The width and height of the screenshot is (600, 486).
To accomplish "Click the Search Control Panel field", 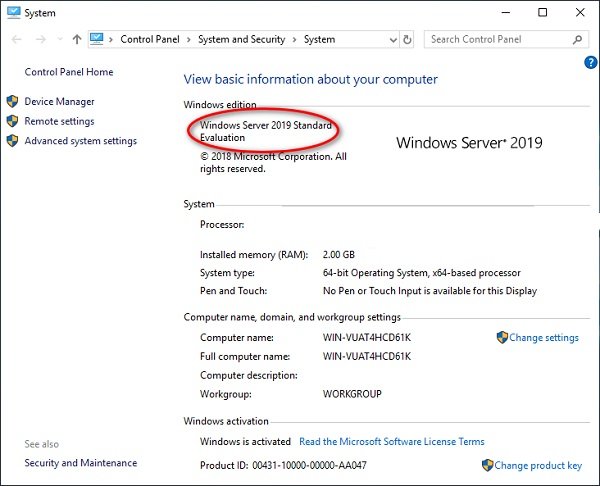I will point(506,39).
